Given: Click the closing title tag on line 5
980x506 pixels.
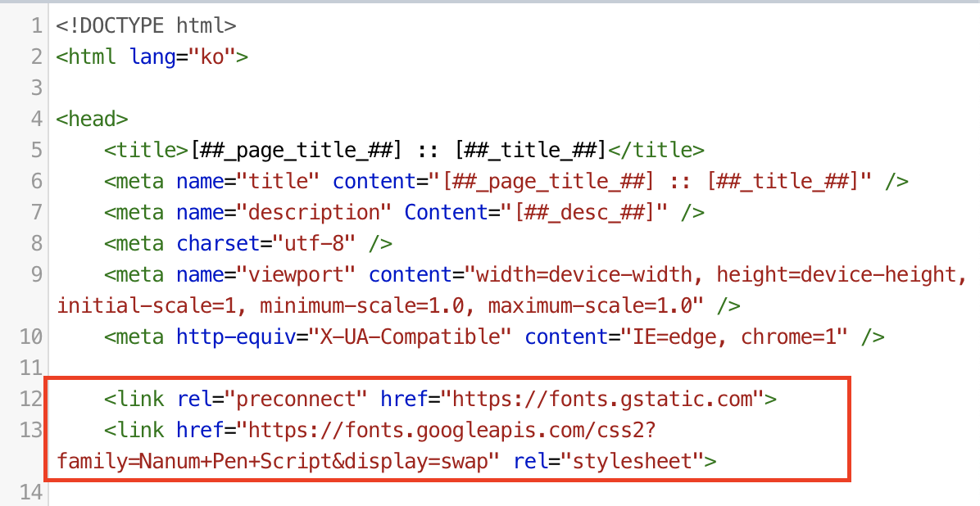Looking at the screenshot, I should pyautogui.click(x=656, y=150).
